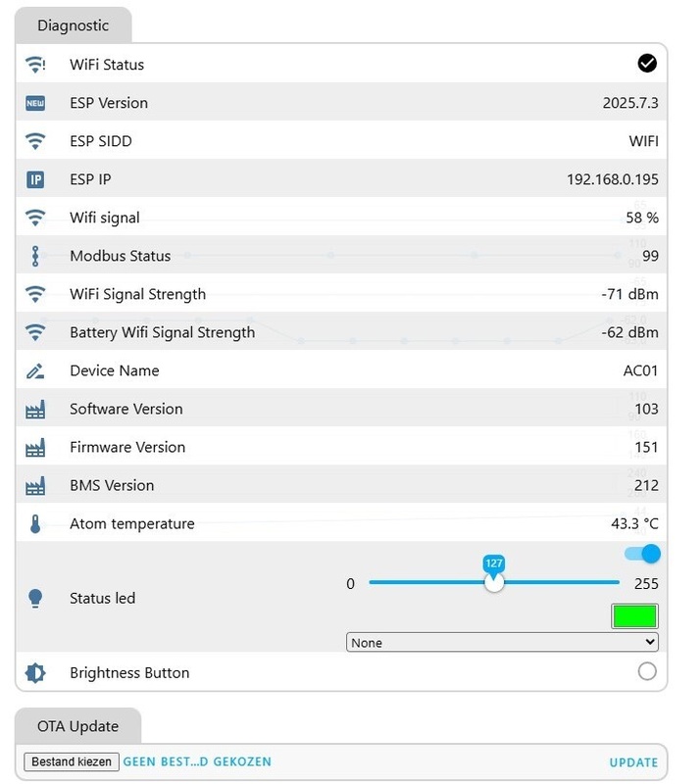Toggle the Status led switch off
700x784 pixels.
(643, 554)
